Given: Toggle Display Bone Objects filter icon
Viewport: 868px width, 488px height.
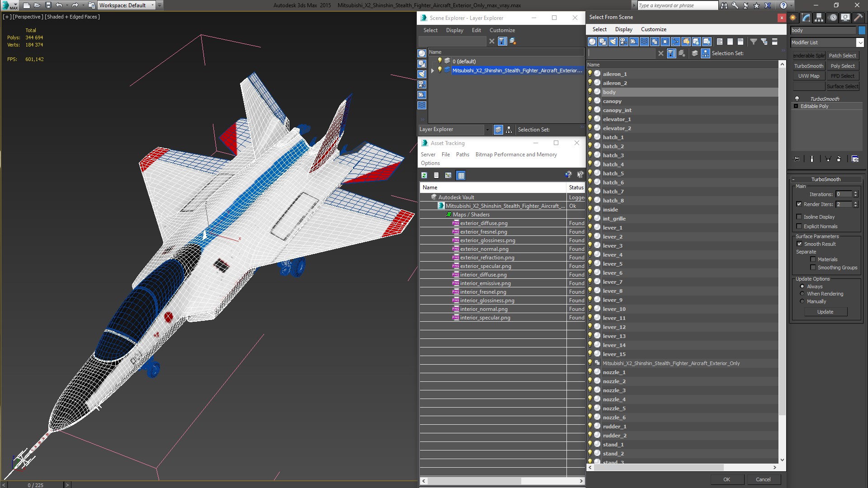Looking at the screenshot, I should click(x=675, y=42).
